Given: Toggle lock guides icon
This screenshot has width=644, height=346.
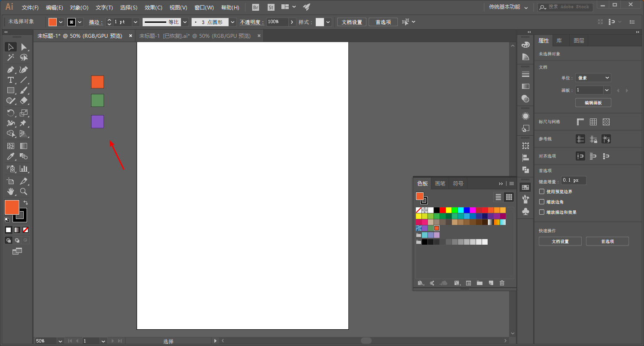Looking at the screenshot, I should point(593,139).
